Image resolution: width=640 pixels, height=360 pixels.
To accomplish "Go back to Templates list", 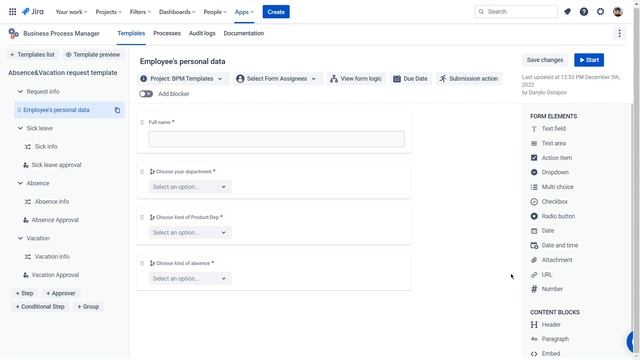I will (32, 55).
